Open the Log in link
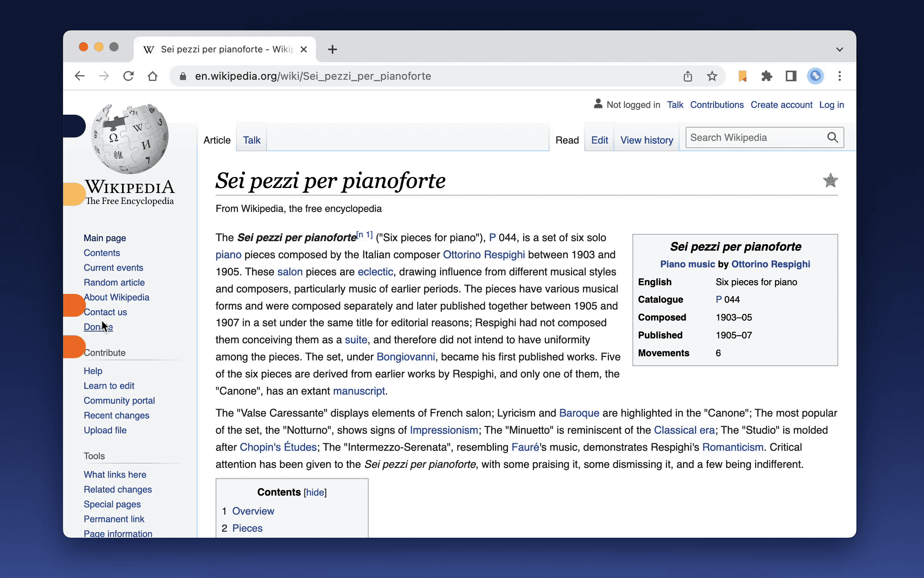Viewport: 924px width, 578px height. pos(831,105)
